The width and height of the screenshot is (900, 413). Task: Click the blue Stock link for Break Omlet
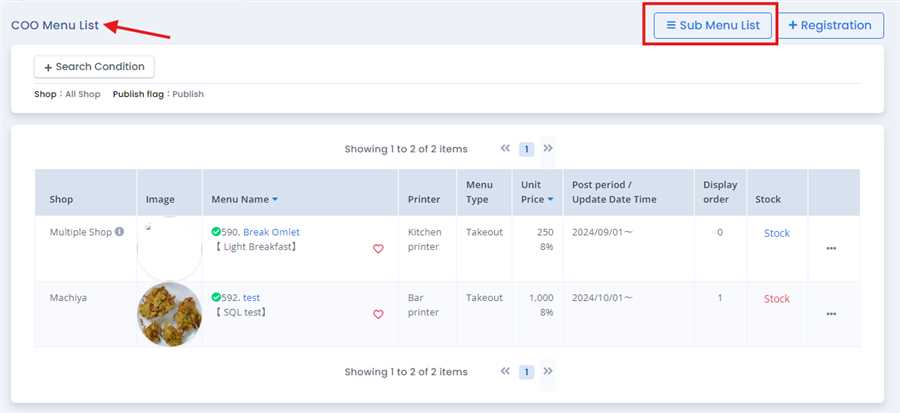click(x=776, y=233)
